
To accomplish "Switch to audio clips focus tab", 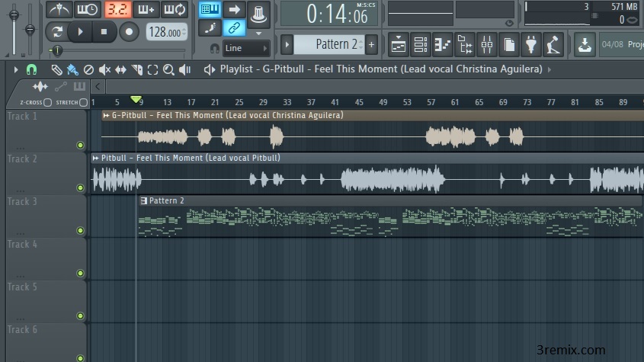I will [x=40, y=86].
